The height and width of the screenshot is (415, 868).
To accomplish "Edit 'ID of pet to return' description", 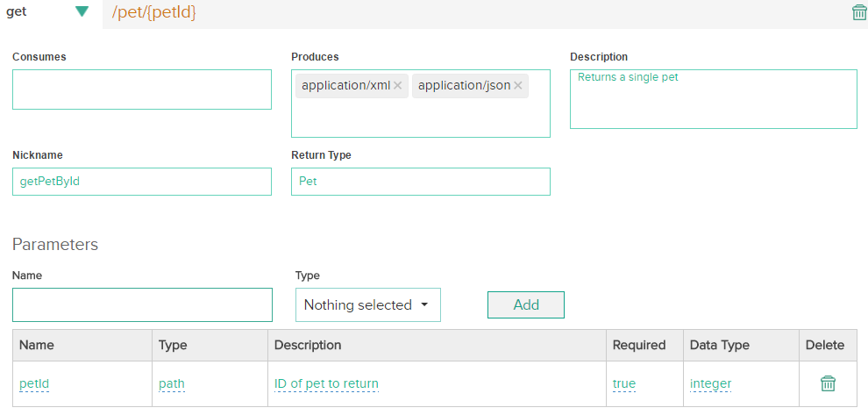I will 326,384.
